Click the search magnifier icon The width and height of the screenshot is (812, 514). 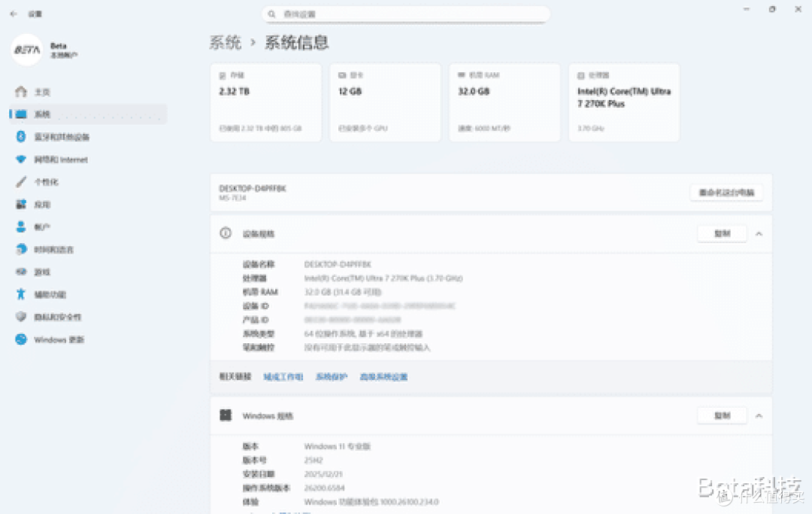pos(272,14)
